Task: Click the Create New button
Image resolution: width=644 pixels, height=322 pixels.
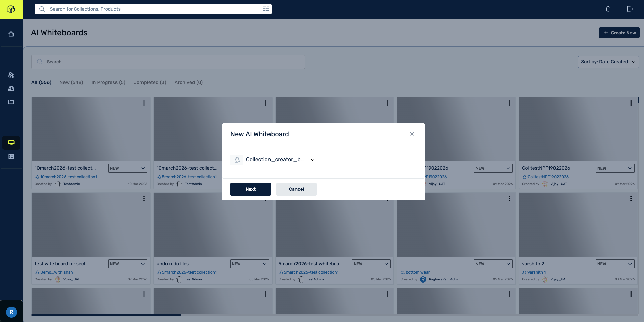Action: point(619,33)
